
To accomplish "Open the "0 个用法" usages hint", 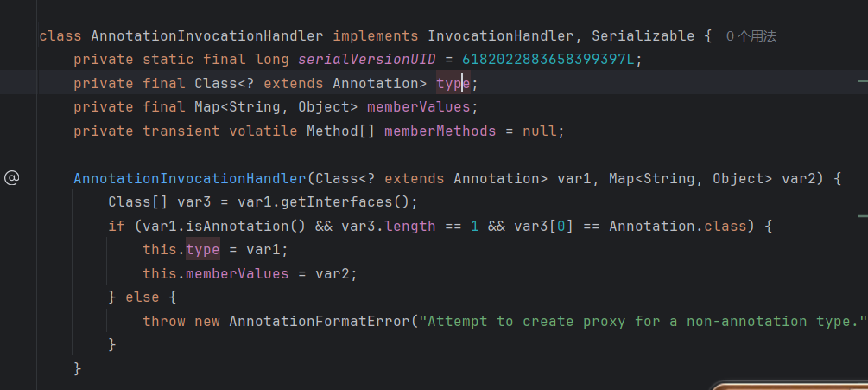I will [x=751, y=36].
